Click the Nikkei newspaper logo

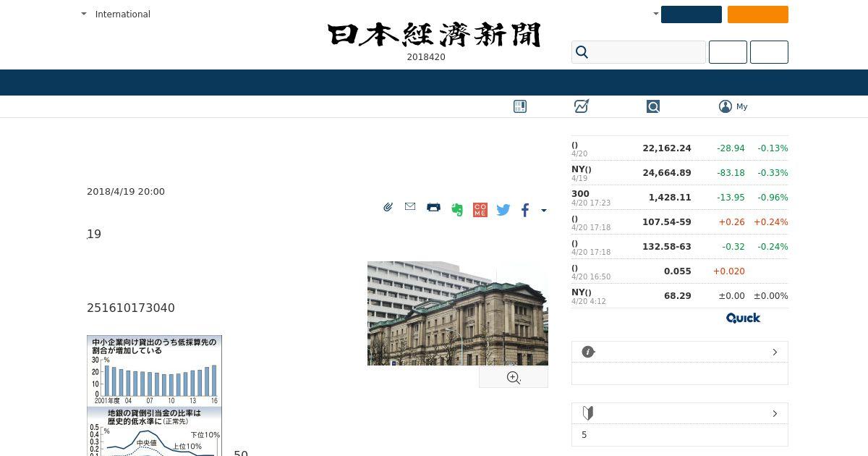pos(434,35)
